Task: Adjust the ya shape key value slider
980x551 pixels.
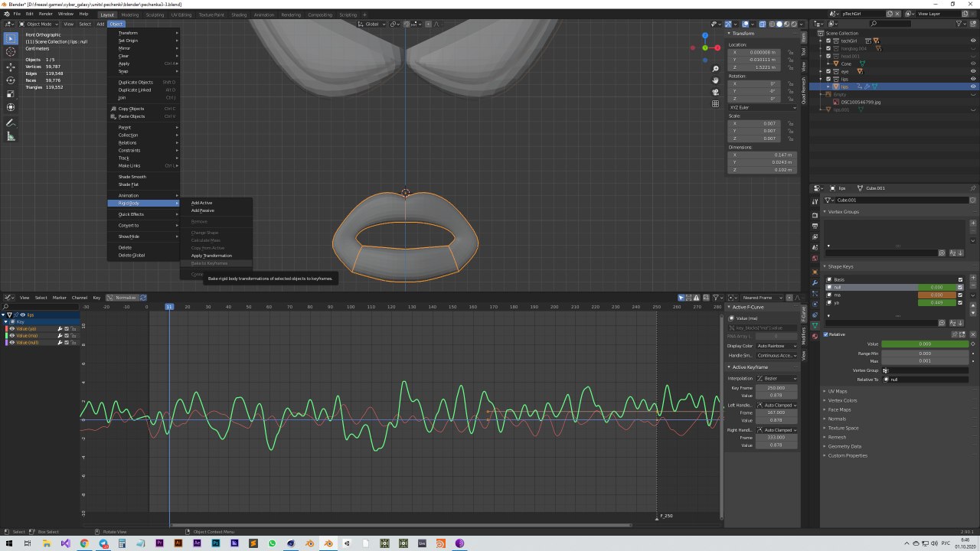Action: [936, 302]
